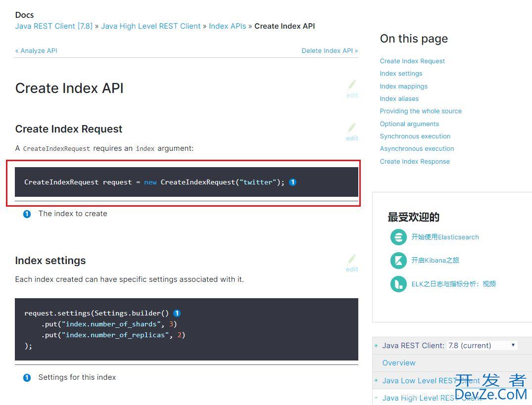Image resolution: width=532 pixels, height=405 pixels.
Task: Jump to Optional arguments section
Action: pyautogui.click(x=410, y=124)
